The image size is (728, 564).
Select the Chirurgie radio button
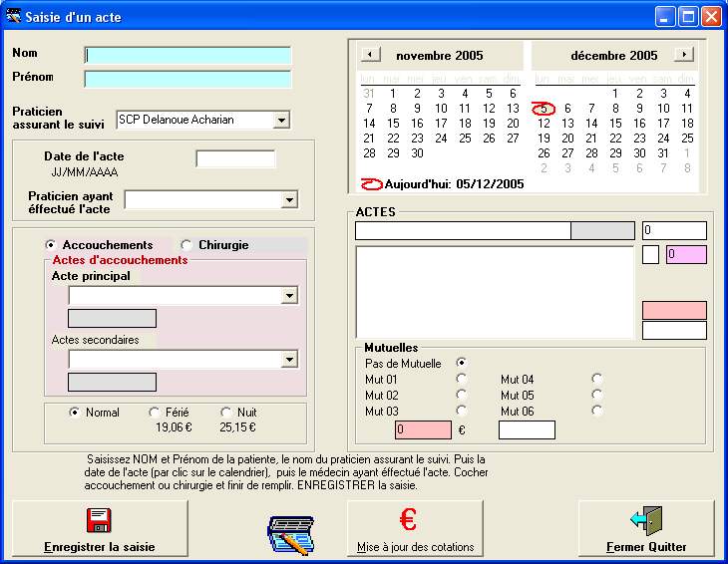coord(186,245)
